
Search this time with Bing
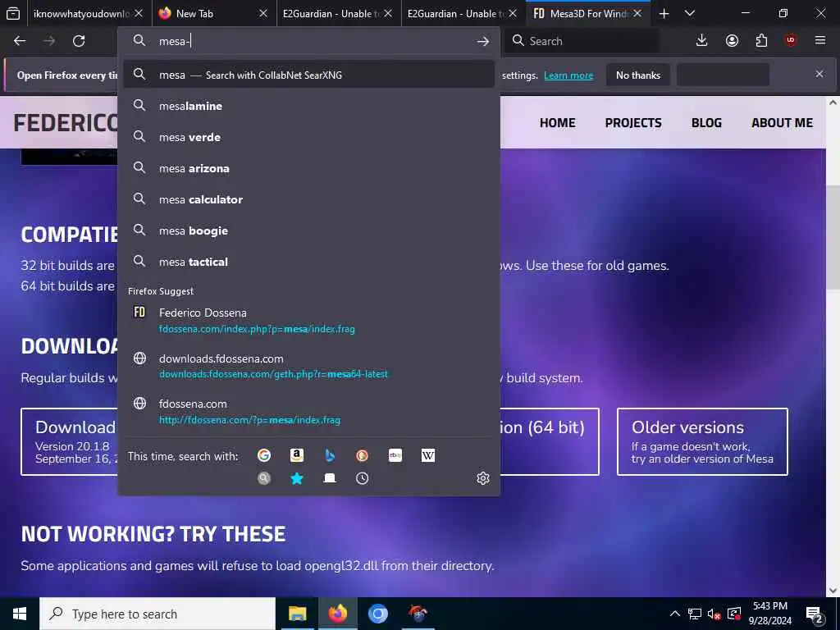click(x=330, y=455)
